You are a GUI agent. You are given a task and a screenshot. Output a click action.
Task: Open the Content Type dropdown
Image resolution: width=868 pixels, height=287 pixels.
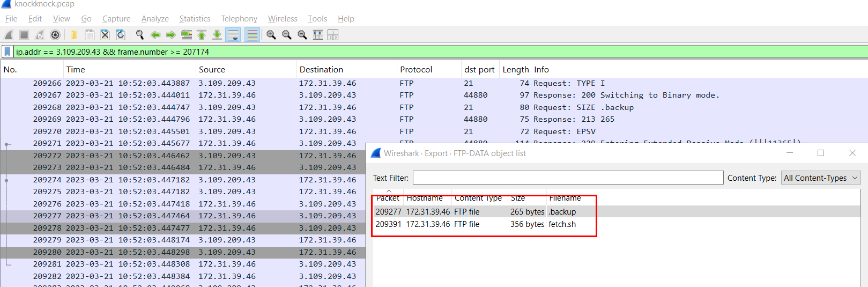[820, 178]
